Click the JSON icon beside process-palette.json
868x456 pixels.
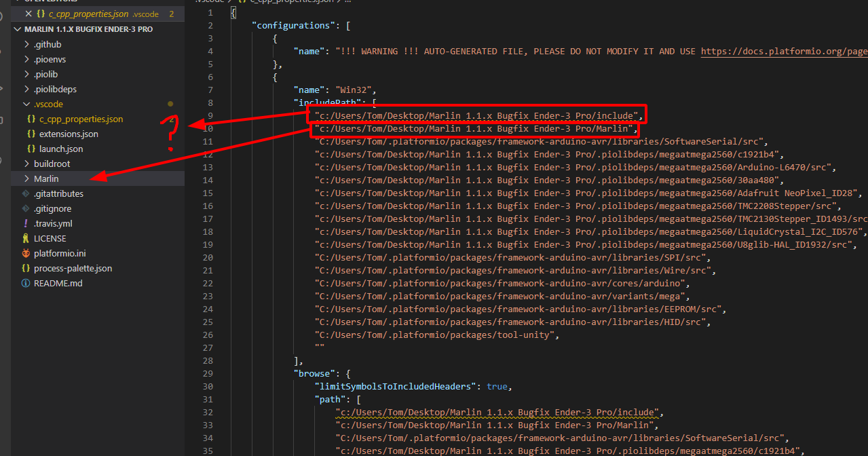tap(26, 268)
